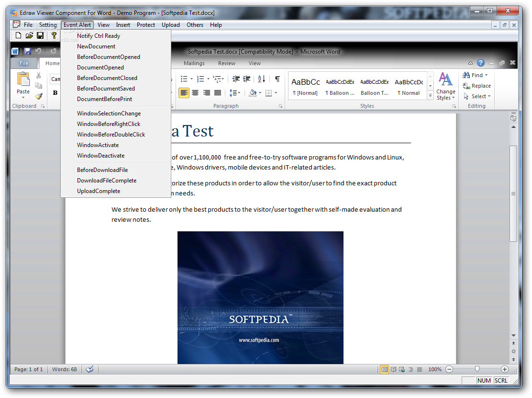
Task: Expand the Styles gallery More arrow
Action: coord(430,96)
